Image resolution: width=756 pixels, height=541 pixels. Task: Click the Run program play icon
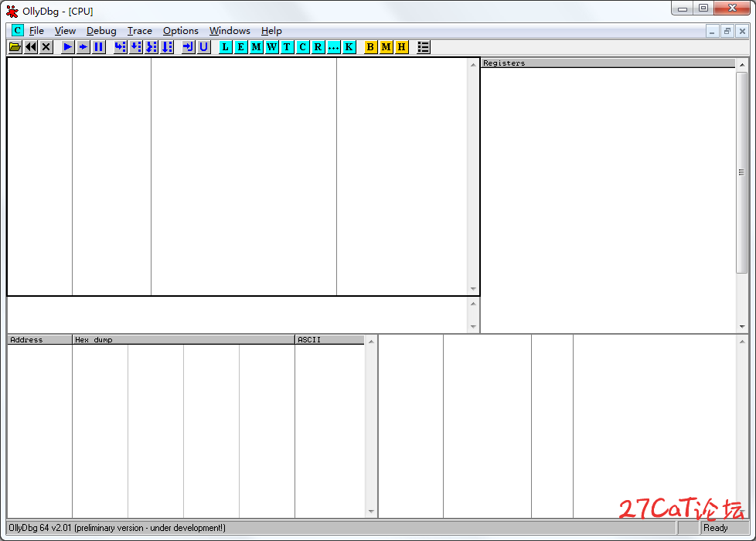67,47
